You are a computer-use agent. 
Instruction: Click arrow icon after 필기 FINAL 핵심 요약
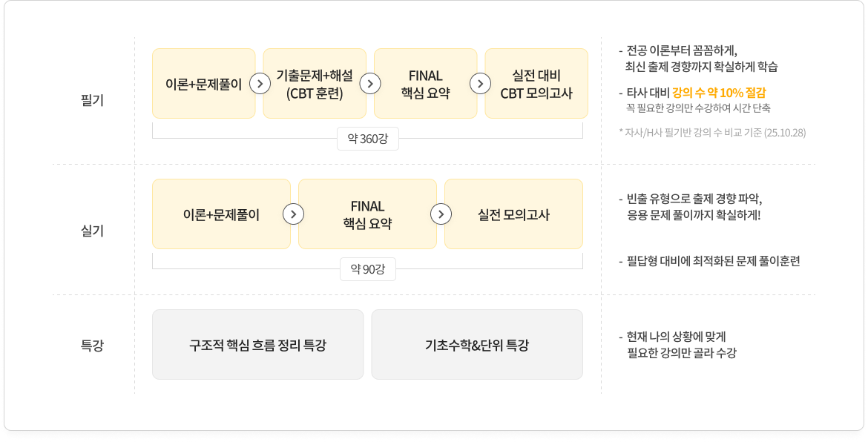[x=481, y=83]
